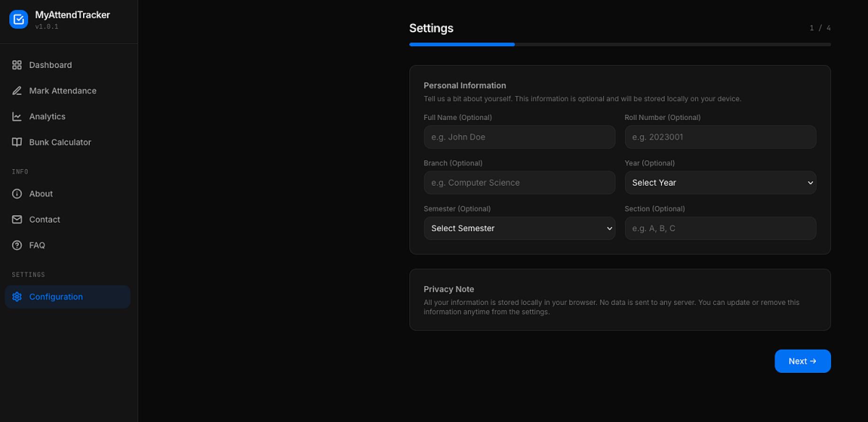Click the Configuration gear icon
Image resolution: width=868 pixels, height=422 pixels.
pos(17,297)
